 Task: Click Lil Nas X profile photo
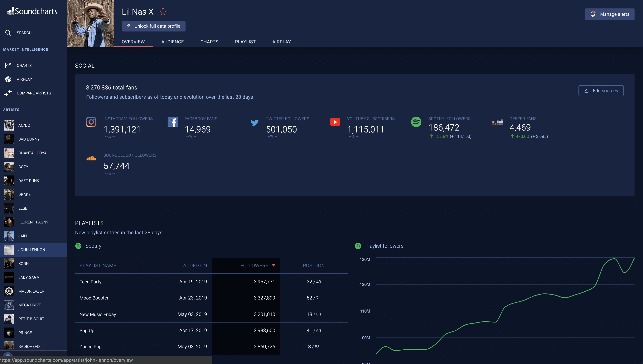pyautogui.click(x=90, y=23)
